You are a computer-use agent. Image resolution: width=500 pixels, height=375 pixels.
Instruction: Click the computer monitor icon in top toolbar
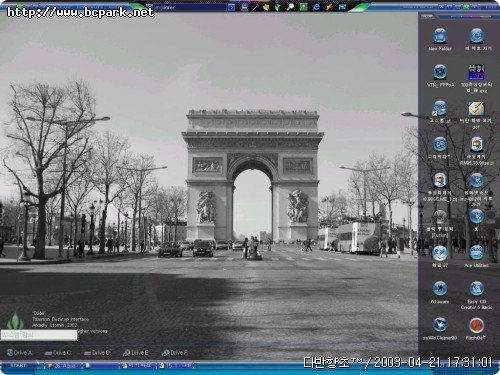tap(245, 7)
